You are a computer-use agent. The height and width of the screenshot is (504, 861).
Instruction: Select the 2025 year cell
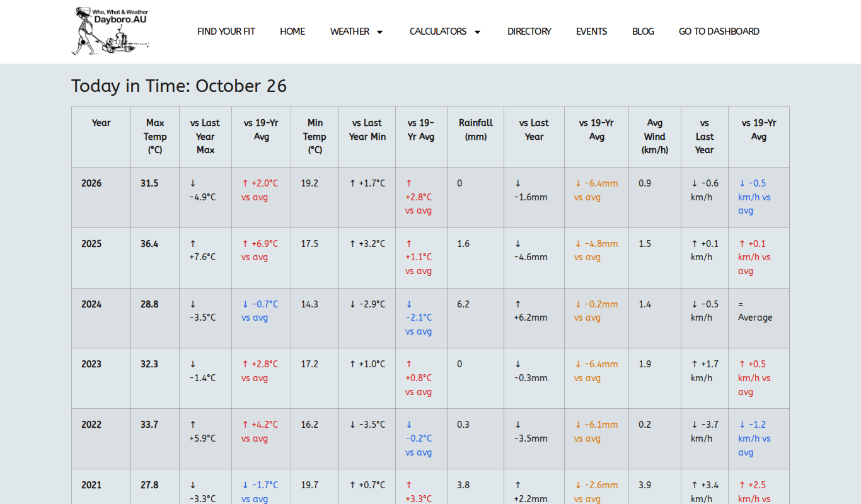[x=101, y=258]
